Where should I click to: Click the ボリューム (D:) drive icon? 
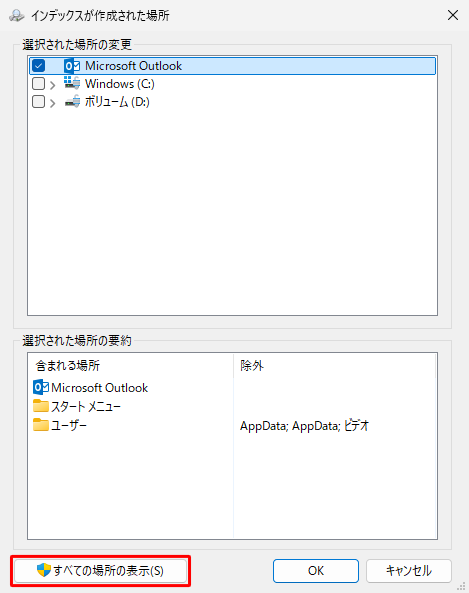pos(72,101)
